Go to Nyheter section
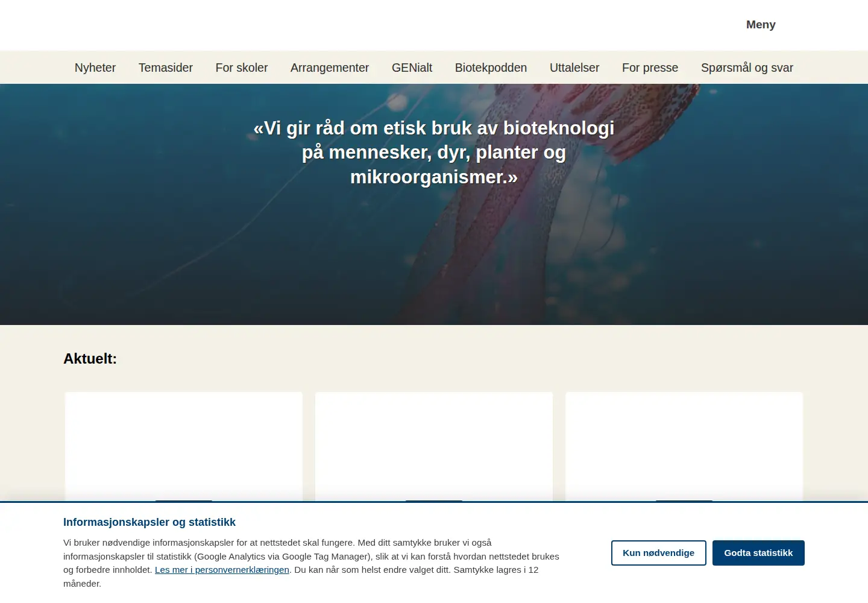The width and height of the screenshot is (868, 603). coord(95,68)
